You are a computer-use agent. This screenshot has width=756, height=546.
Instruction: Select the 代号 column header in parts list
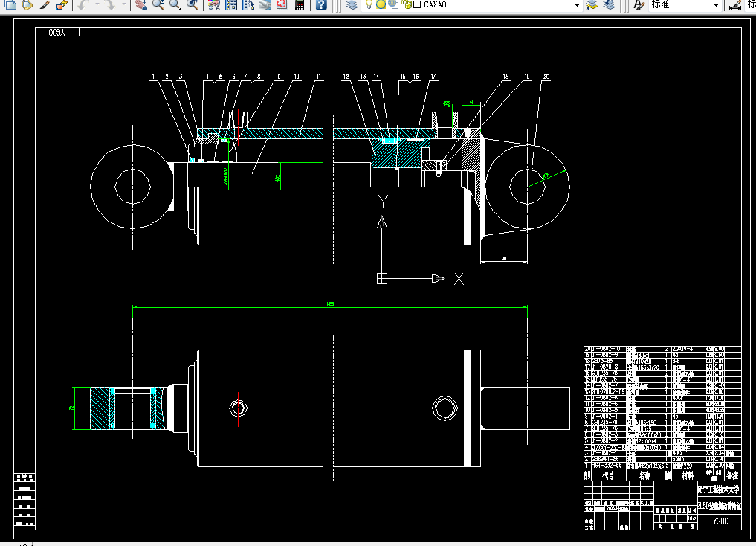pos(607,475)
